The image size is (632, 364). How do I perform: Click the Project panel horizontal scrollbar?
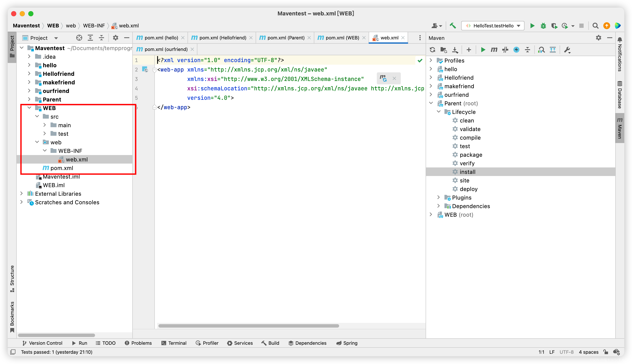[x=57, y=335]
